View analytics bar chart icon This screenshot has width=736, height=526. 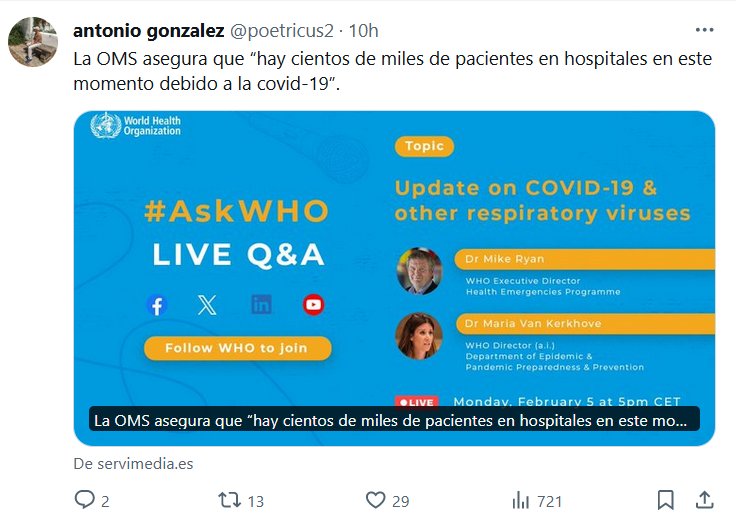click(521, 500)
